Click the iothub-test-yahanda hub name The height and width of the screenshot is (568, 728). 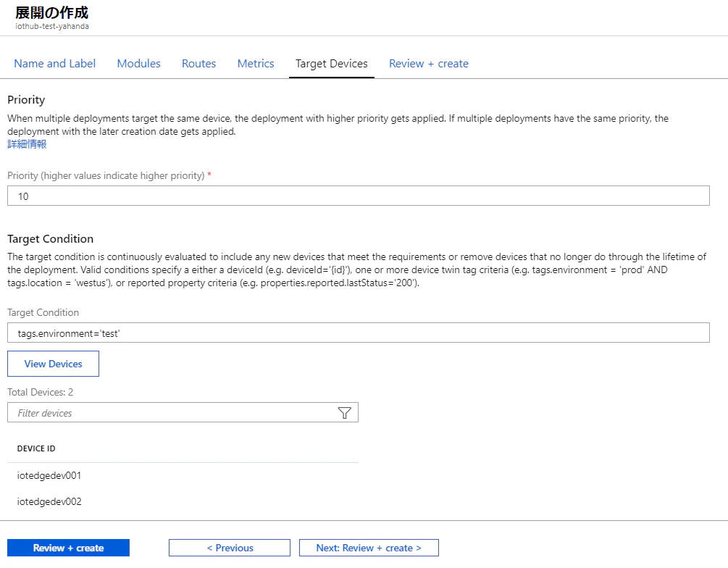pyautogui.click(x=52, y=27)
